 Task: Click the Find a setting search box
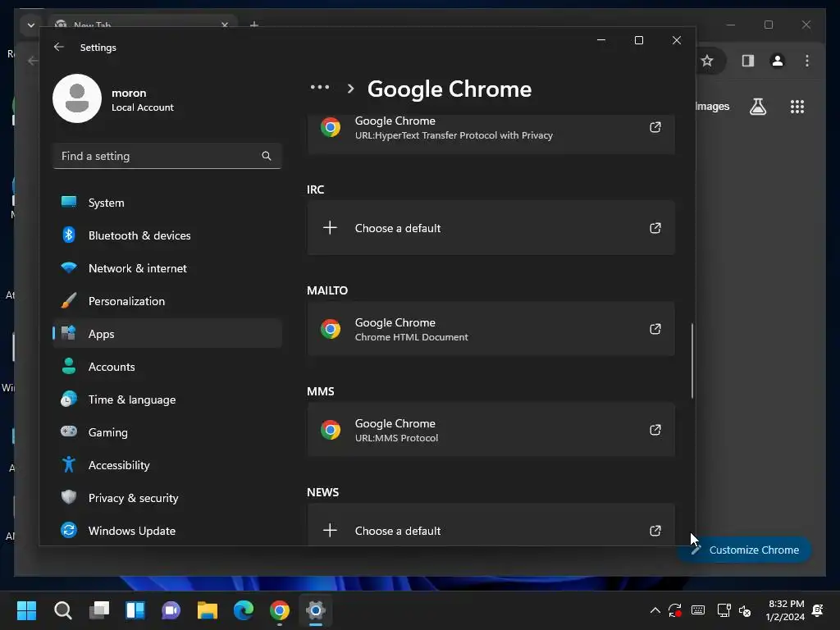[x=167, y=156]
